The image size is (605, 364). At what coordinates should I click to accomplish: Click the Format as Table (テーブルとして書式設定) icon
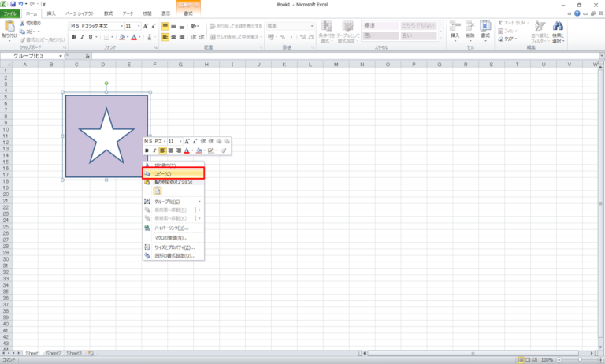[347, 26]
